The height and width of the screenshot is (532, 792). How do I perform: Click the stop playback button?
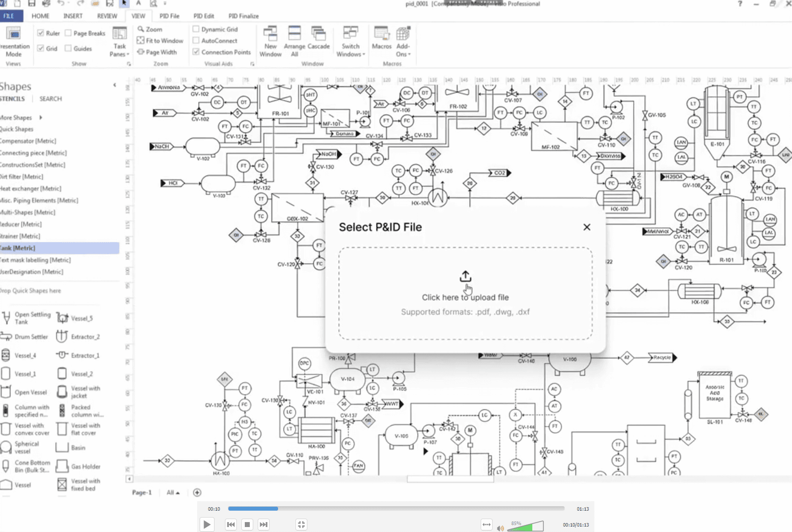pos(247,524)
